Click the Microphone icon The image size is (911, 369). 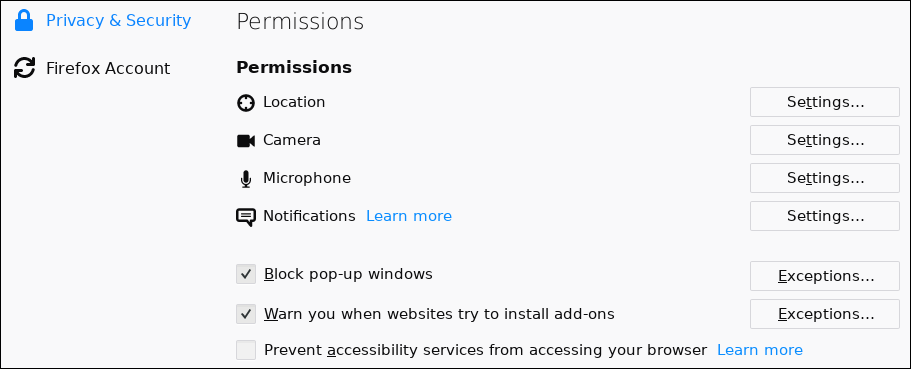coord(246,179)
